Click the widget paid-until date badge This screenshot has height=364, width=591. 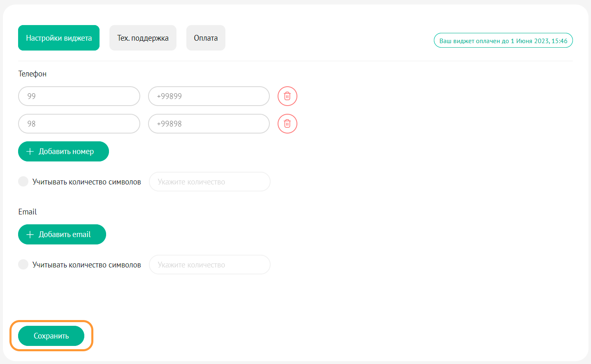(x=503, y=41)
